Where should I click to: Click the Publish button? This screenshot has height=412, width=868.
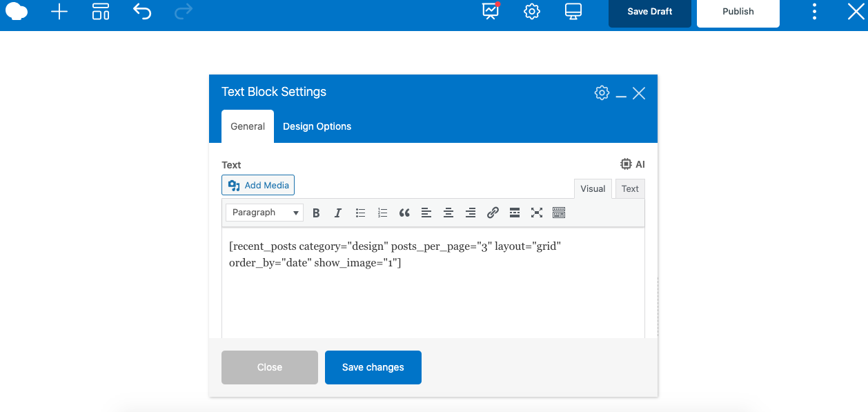[x=738, y=11]
